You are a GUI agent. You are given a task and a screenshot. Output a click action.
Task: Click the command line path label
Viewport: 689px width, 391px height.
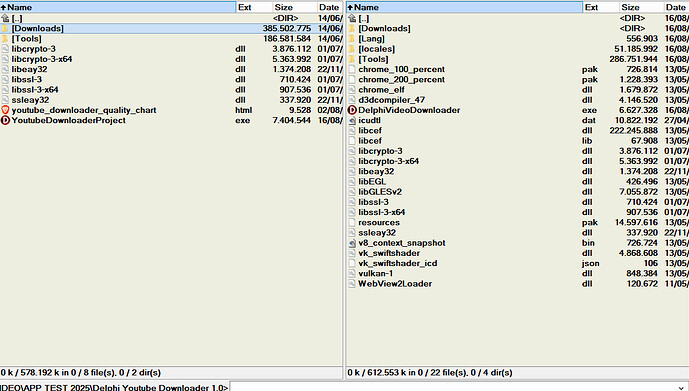(x=114, y=387)
